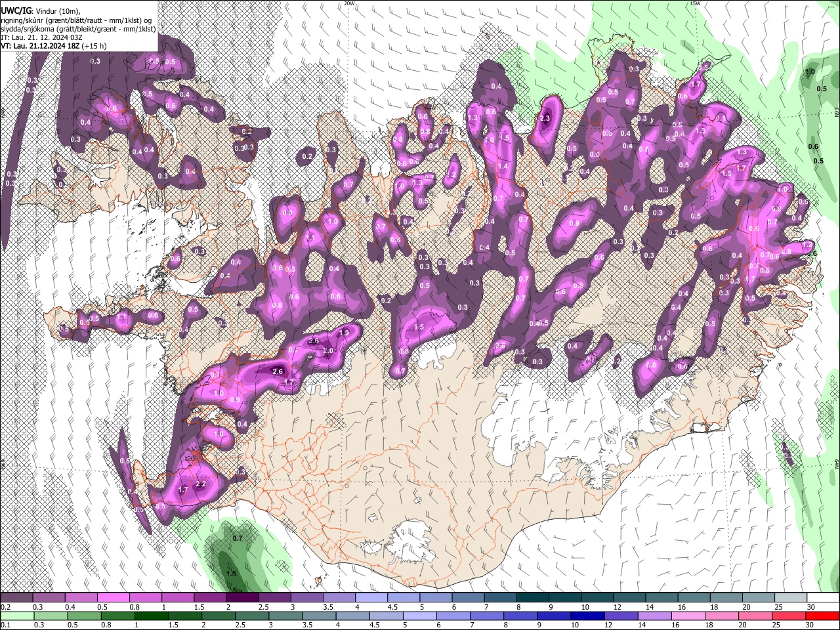Click the '0.7' value in the green rain area
The width and height of the screenshot is (840, 630).
238,538
